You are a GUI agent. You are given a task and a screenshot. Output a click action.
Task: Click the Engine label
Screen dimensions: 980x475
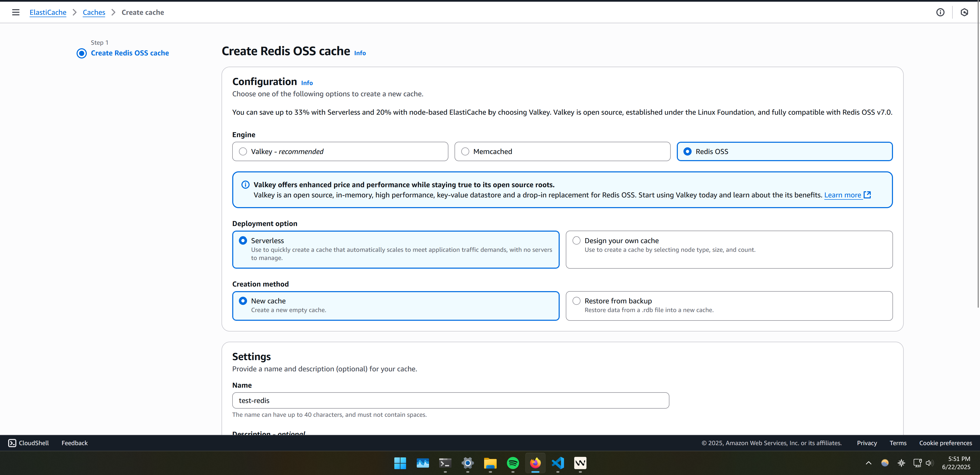click(x=244, y=134)
